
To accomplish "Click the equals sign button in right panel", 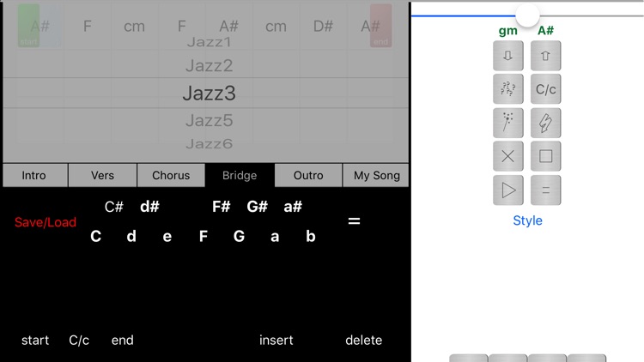I will coord(545,190).
